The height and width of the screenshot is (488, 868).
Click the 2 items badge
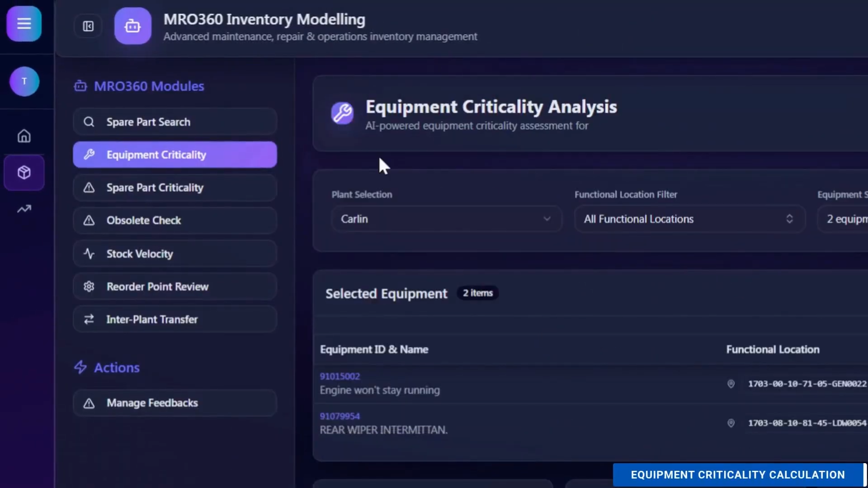click(477, 293)
